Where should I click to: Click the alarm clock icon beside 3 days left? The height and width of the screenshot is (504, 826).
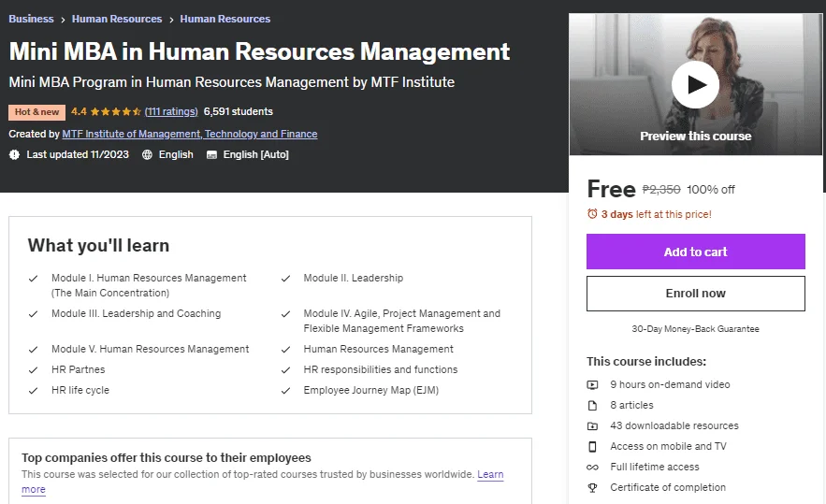(x=593, y=214)
